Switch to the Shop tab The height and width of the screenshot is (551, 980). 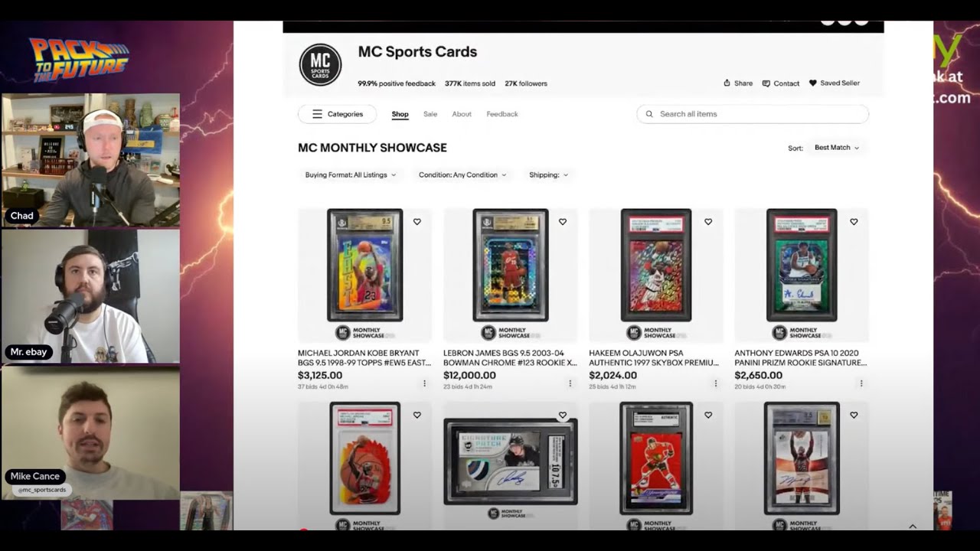click(400, 114)
